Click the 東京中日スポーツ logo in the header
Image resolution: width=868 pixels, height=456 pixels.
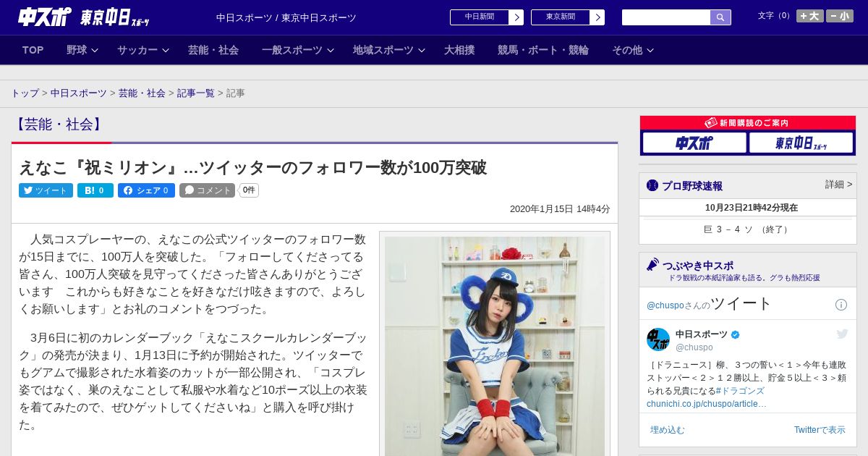click(115, 17)
